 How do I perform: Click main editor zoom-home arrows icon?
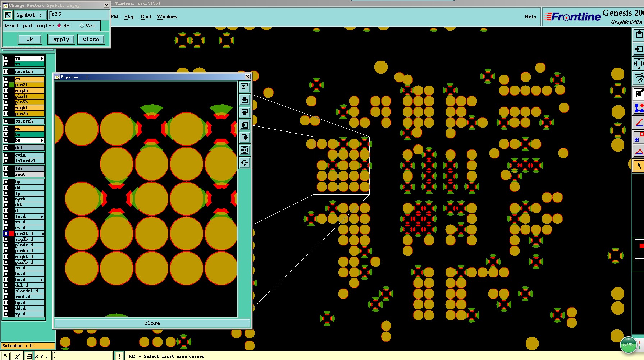639,63
